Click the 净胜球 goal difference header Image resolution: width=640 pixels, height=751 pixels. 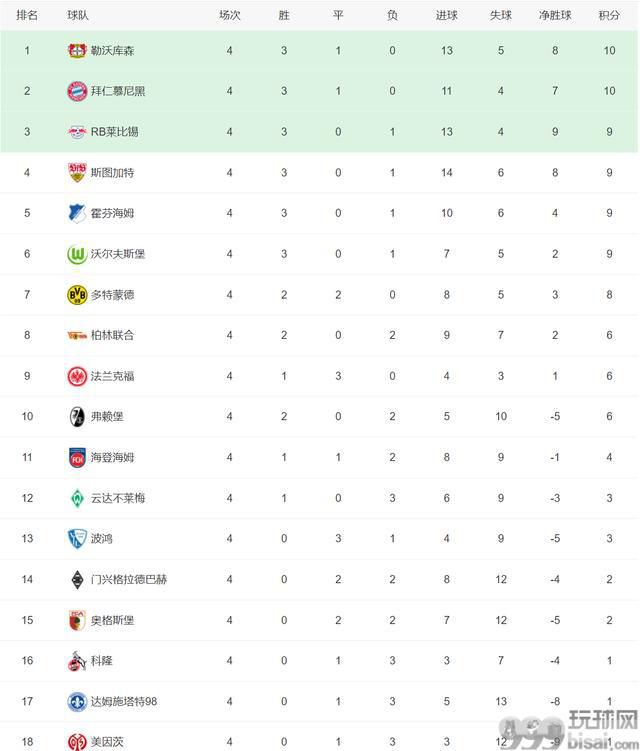555,15
